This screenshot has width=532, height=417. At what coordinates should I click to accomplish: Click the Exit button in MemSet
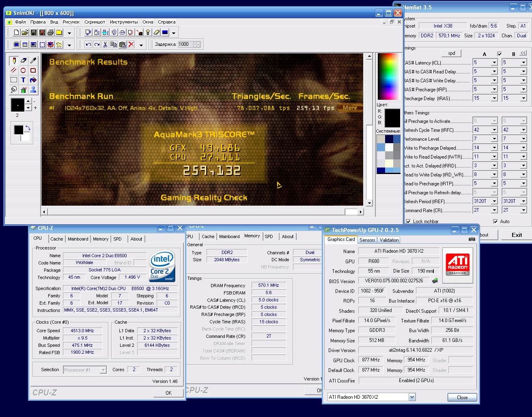(517, 235)
